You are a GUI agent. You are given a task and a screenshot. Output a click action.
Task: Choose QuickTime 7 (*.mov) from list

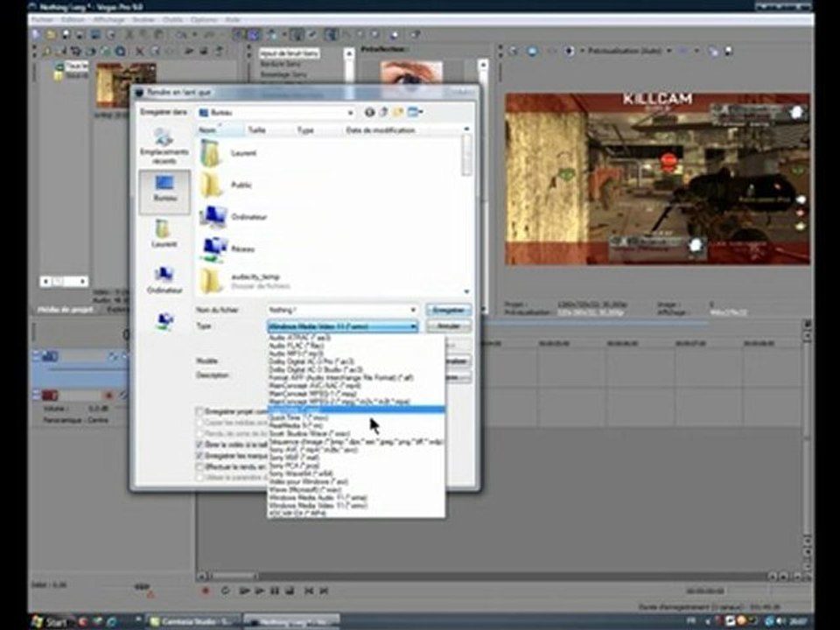[298, 417]
